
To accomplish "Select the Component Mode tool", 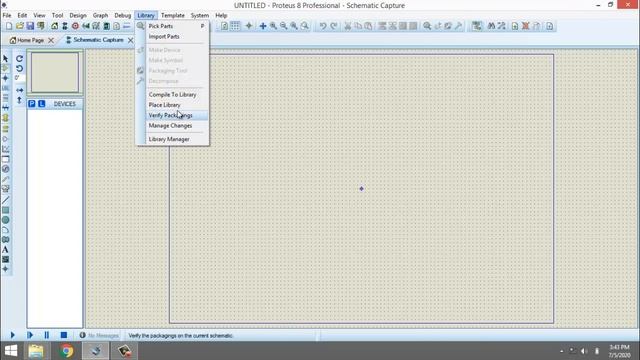I will (5, 68).
